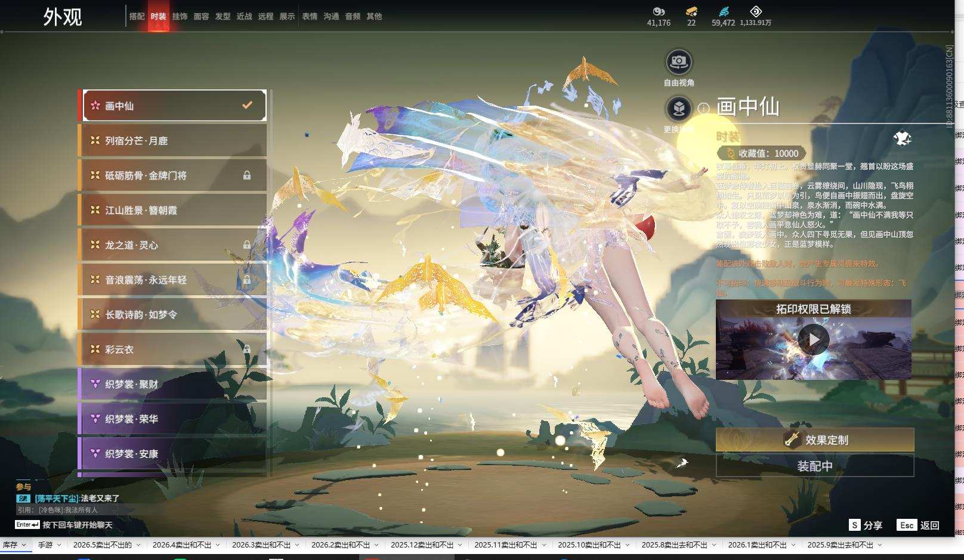Open dropdown arrow on 2025.10卖出和不出 tab

click(626, 545)
